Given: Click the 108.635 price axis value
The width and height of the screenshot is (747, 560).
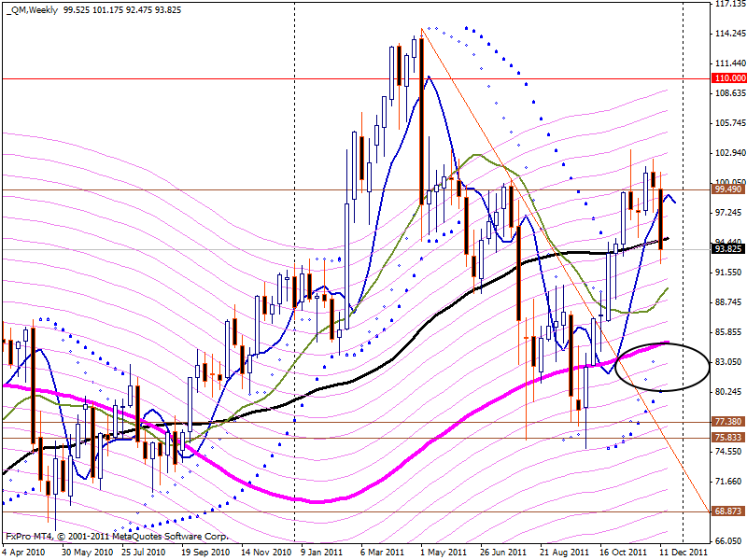Looking at the screenshot, I should (730, 92).
